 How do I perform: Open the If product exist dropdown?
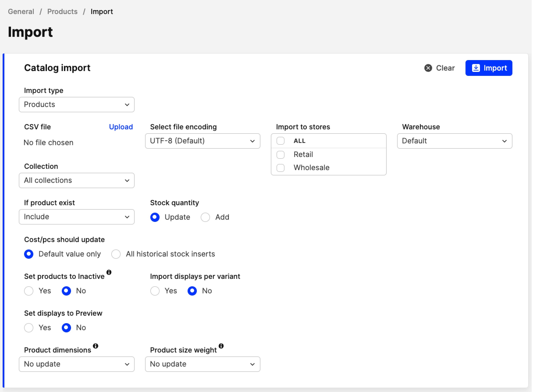click(x=77, y=217)
